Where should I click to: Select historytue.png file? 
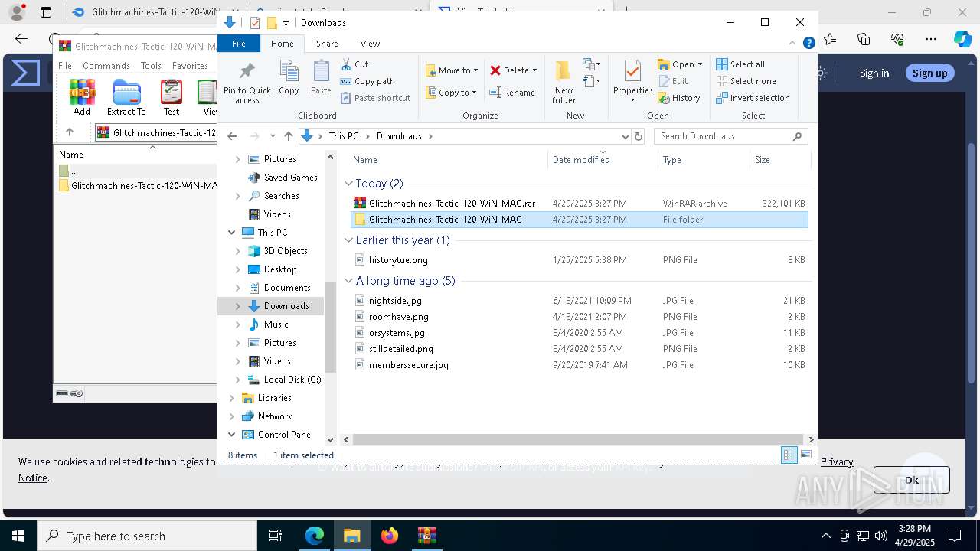click(x=579, y=260)
